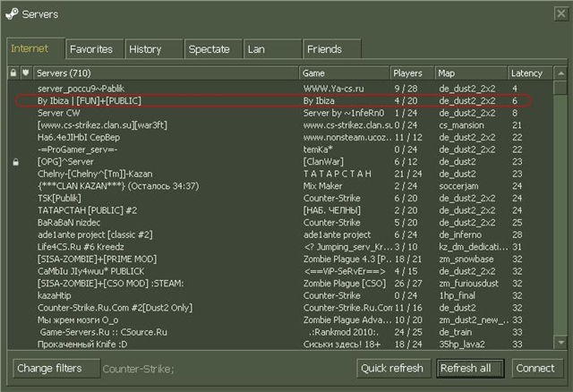Open the Lan tab

tap(272, 49)
